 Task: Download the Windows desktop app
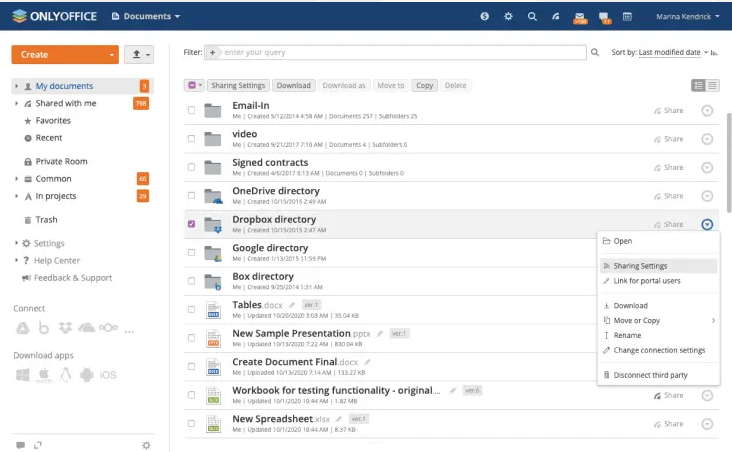pyautogui.click(x=22, y=375)
